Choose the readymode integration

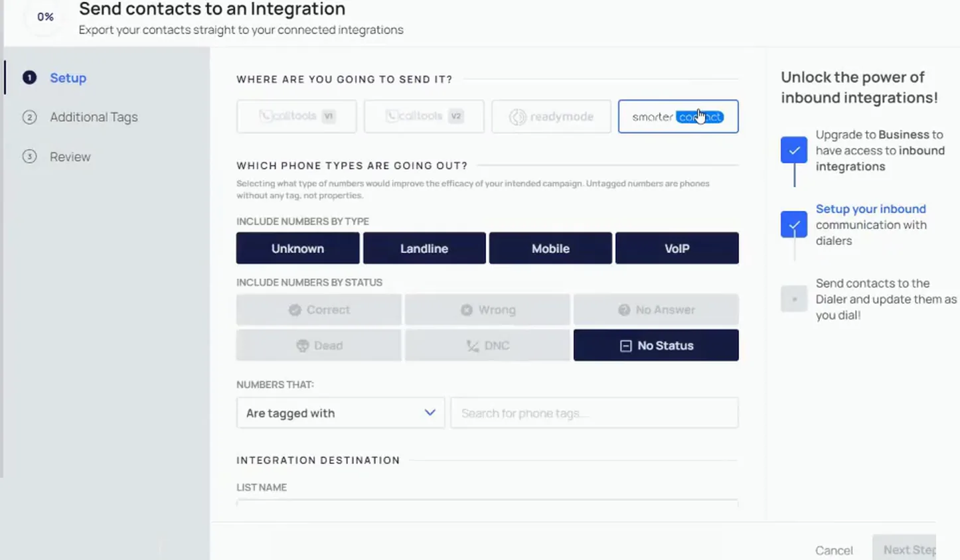pos(551,116)
